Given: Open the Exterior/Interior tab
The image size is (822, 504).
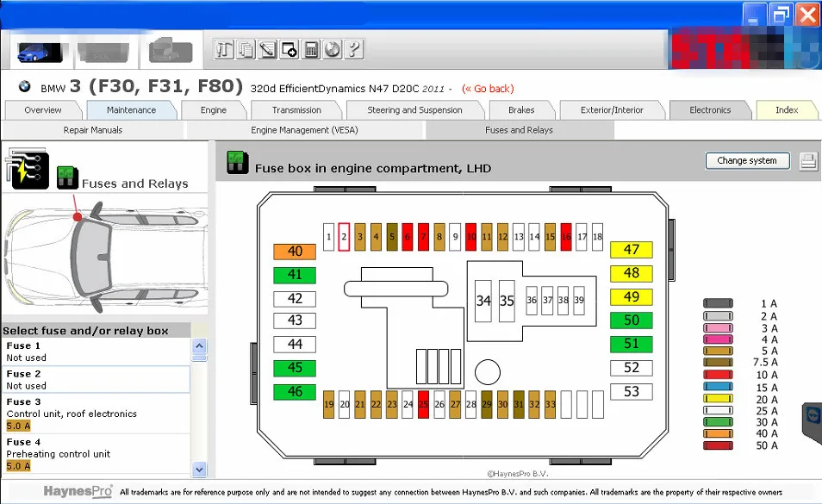Looking at the screenshot, I should [612, 110].
